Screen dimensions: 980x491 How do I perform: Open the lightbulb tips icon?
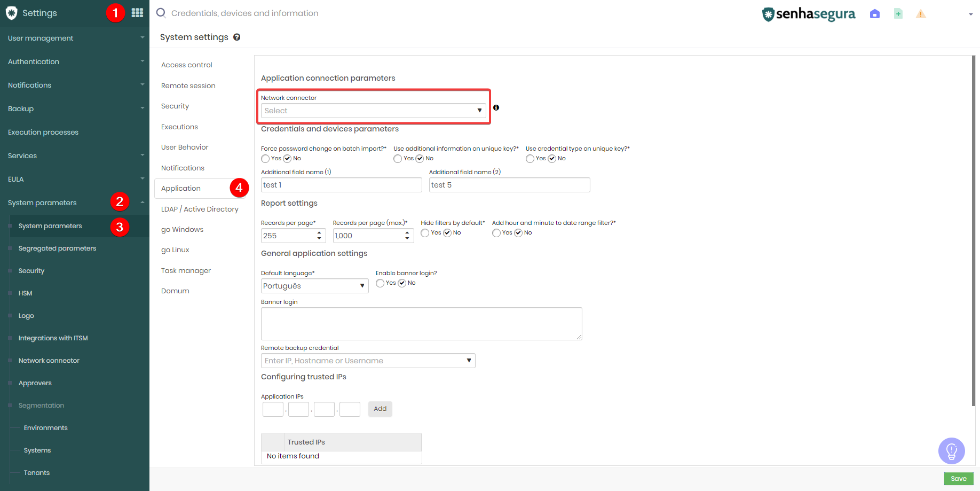tap(951, 451)
